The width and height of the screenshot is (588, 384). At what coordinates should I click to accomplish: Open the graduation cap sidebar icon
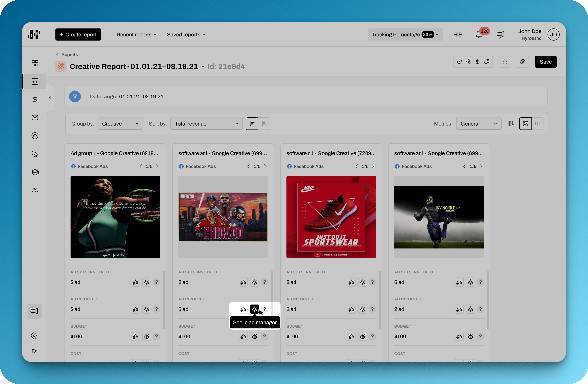(35, 172)
